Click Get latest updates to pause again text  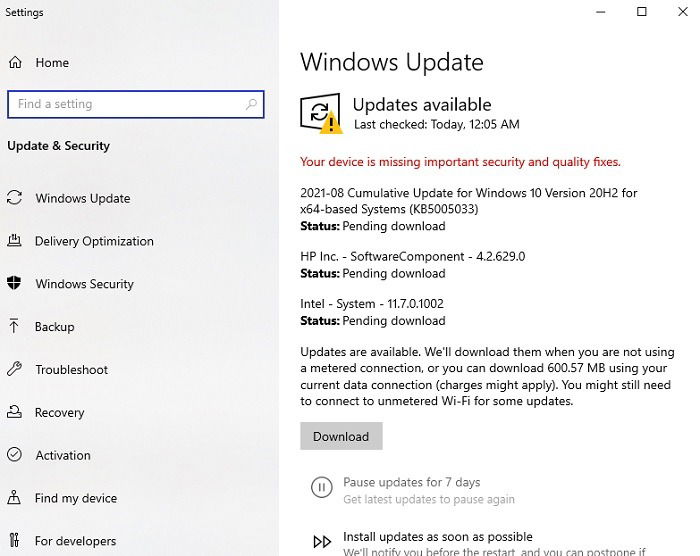coord(429,499)
